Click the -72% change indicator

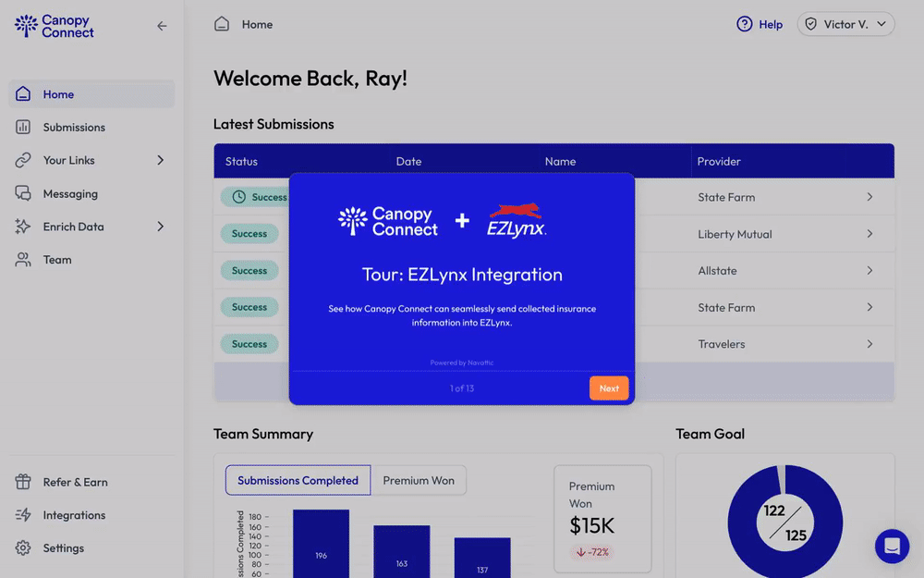[592, 552]
